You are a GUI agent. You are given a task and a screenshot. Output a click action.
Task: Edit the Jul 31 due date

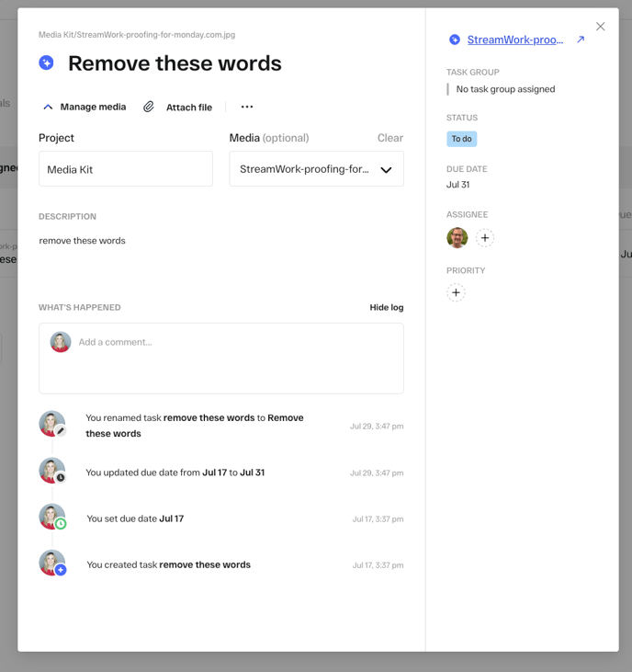457,185
